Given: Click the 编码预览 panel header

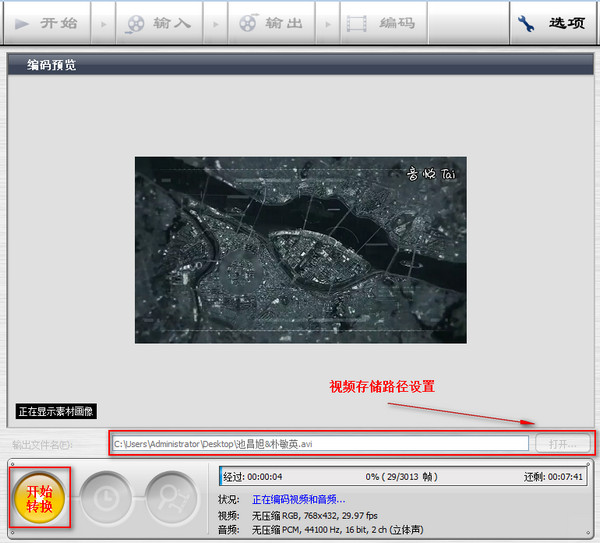Looking at the screenshot, I should click(x=300, y=65).
